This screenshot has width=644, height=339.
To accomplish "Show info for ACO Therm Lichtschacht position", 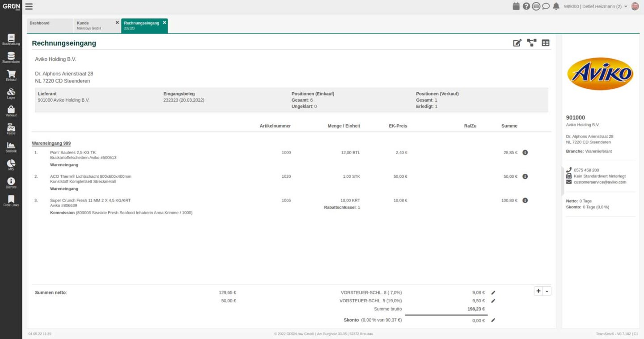I will tap(525, 176).
